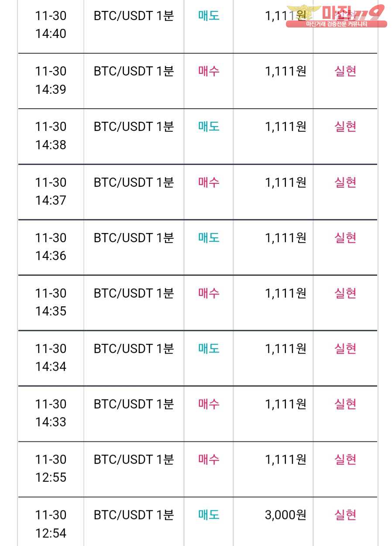This screenshot has width=392, height=546.
Task: Click 매수 label in the 14:35 row
Action: point(209,293)
